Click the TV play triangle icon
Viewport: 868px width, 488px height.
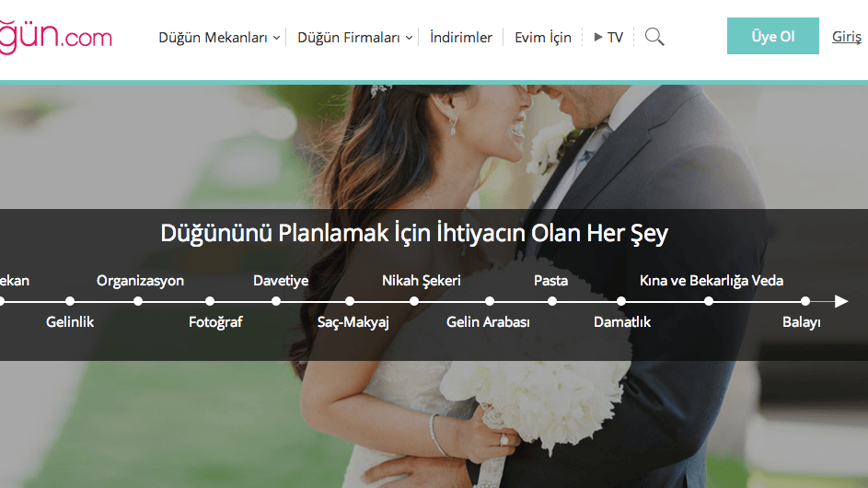coord(598,37)
